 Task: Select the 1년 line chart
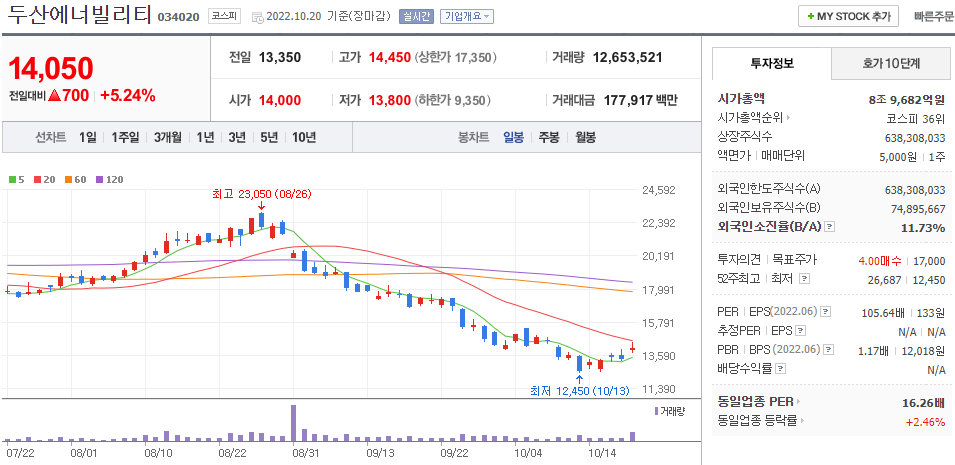pos(205,137)
